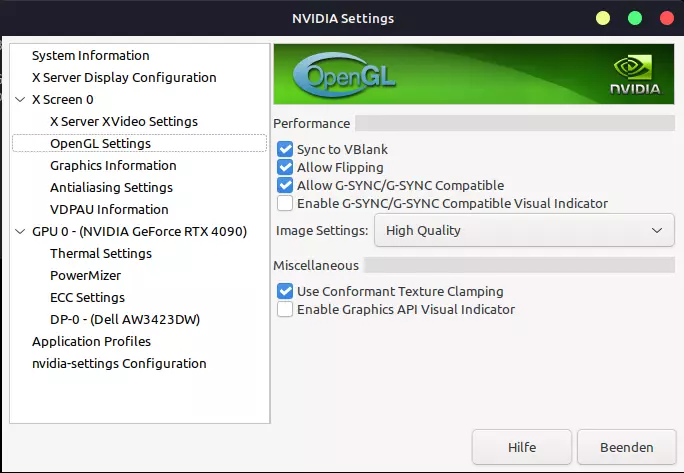Open X Server Display Configuration page

[x=124, y=77]
